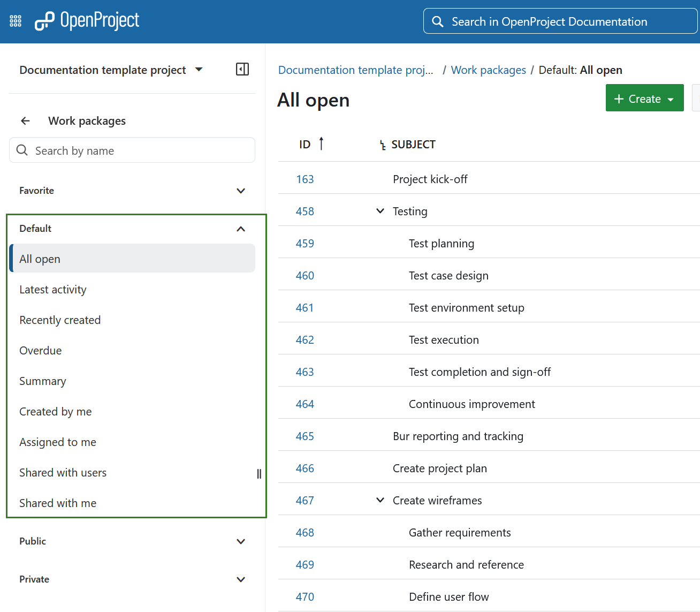Open the project selector dropdown
Viewport: 700px width, 612px height.
pyautogui.click(x=198, y=69)
